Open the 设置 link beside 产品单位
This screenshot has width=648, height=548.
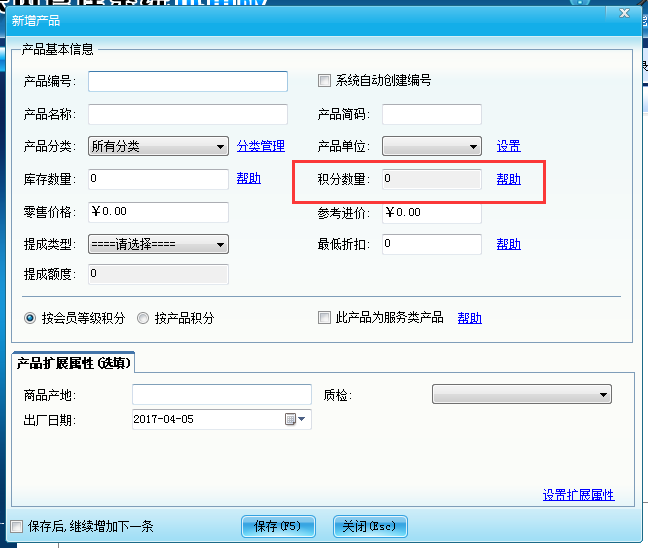click(509, 146)
